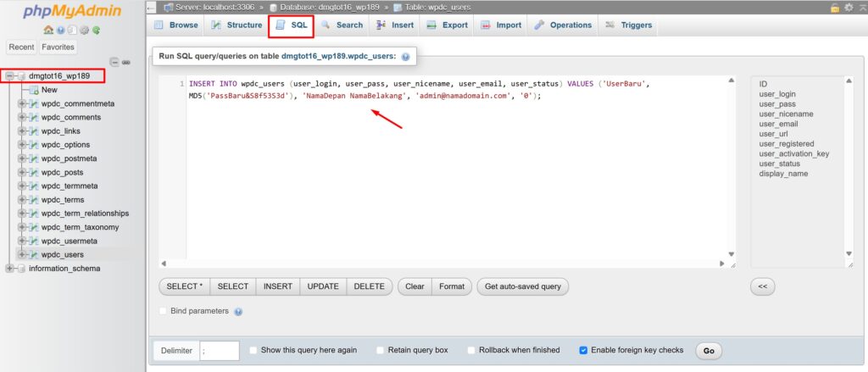Click the wpdc_users table icon
Viewport: 868px width, 372px height.
[33, 255]
